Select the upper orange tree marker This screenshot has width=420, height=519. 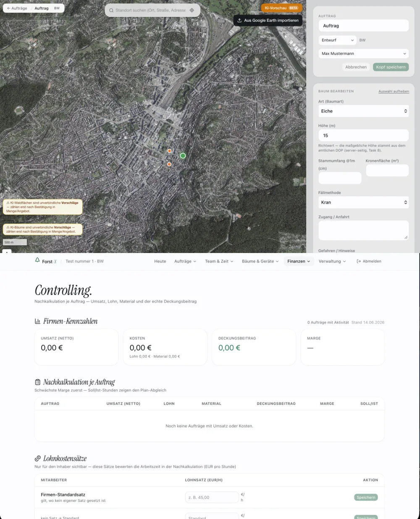tap(170, 150)
